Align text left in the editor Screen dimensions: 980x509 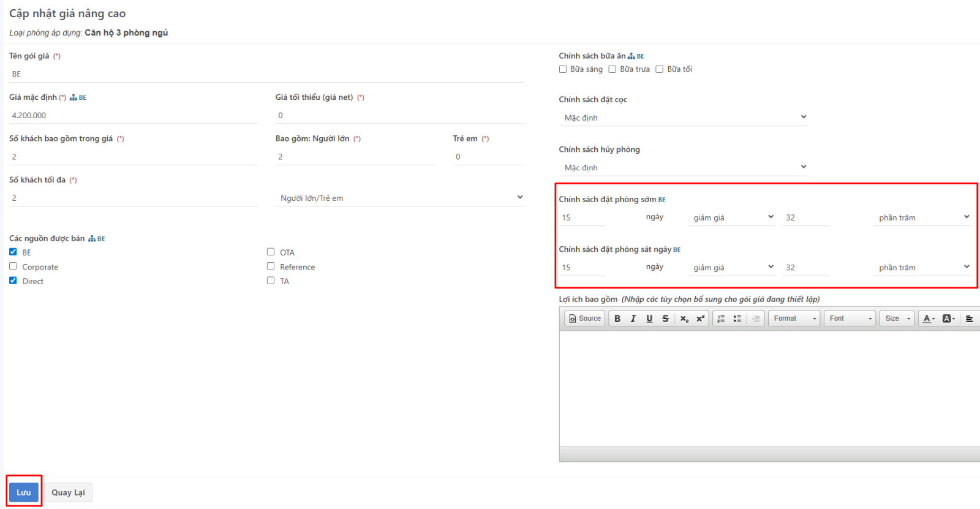(x=970, y=319)
